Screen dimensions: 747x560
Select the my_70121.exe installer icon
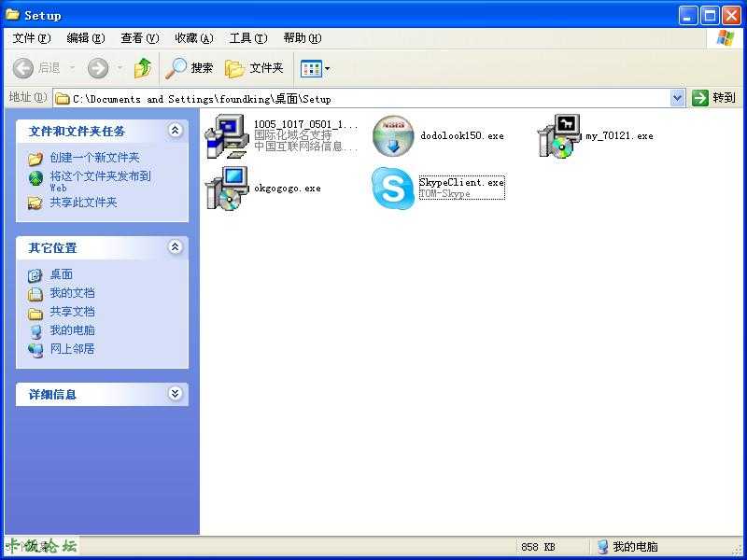[559, 136]
